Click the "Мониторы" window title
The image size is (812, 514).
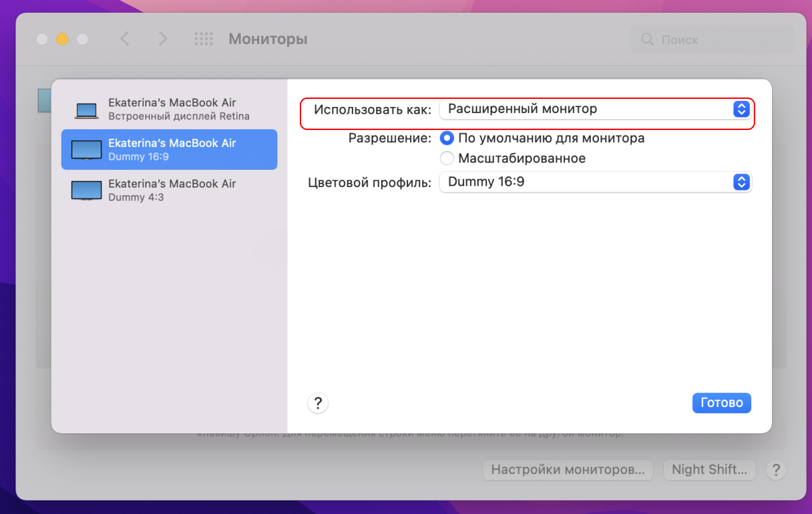268,39
